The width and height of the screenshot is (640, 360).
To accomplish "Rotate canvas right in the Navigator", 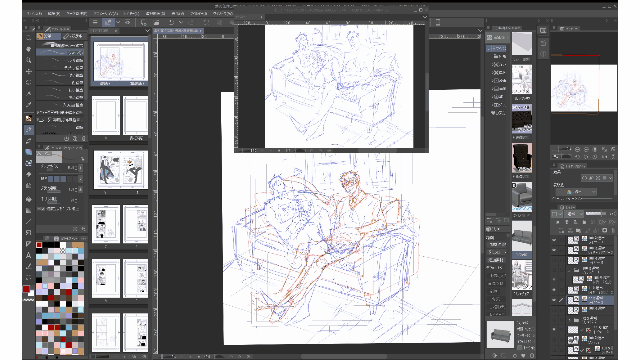I will (586, 157).
